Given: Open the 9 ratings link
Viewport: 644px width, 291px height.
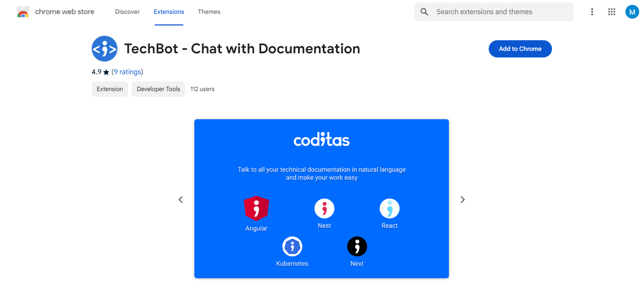Looking at the screenshot, I should click(x=127, y=72).
